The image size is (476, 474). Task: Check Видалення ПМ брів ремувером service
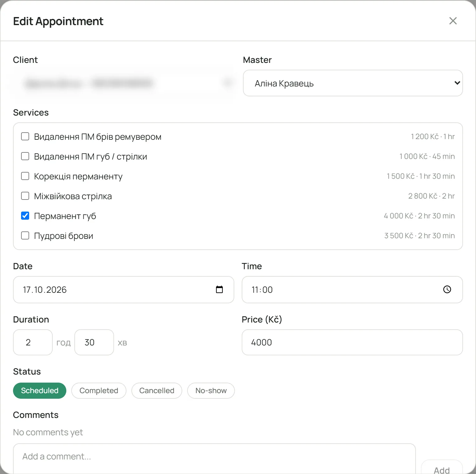(25, 136)
